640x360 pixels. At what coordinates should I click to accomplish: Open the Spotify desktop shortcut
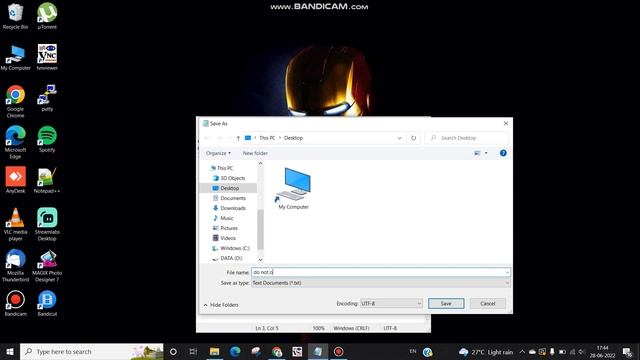coord(47,139)
